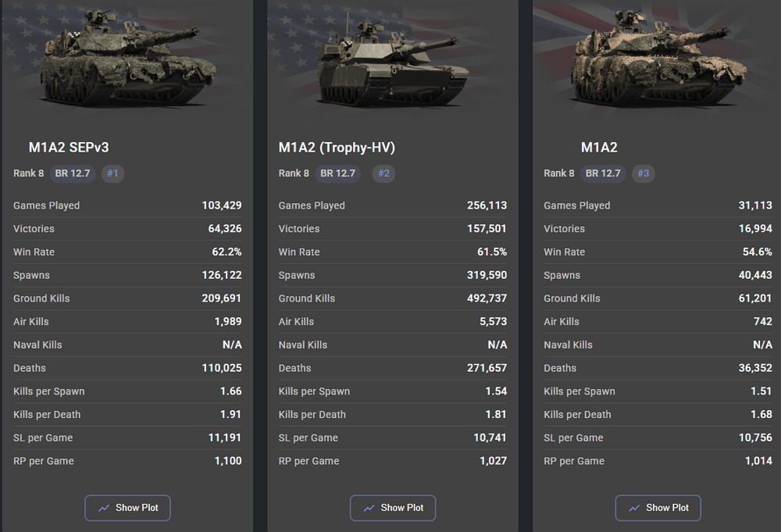The height and width of the screenshot is (532, 781).
Task: Click the M1A2 (Trophy-HV) tank image
Action: coord(393,62)
